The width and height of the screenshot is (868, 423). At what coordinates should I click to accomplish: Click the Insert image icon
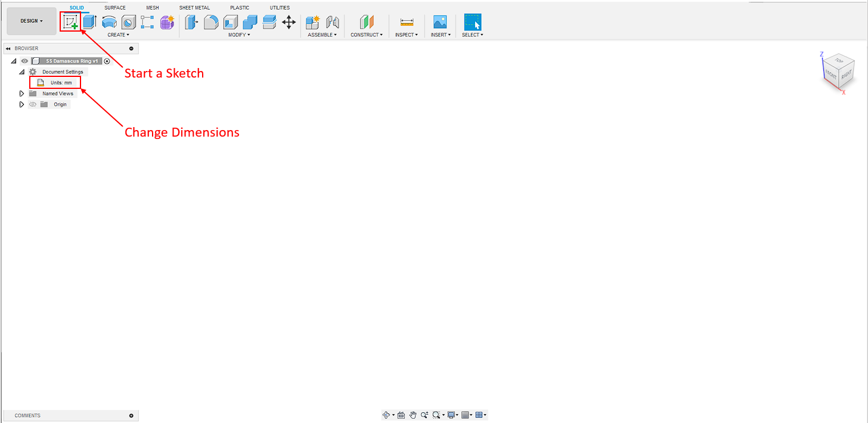tap(440, 23)
